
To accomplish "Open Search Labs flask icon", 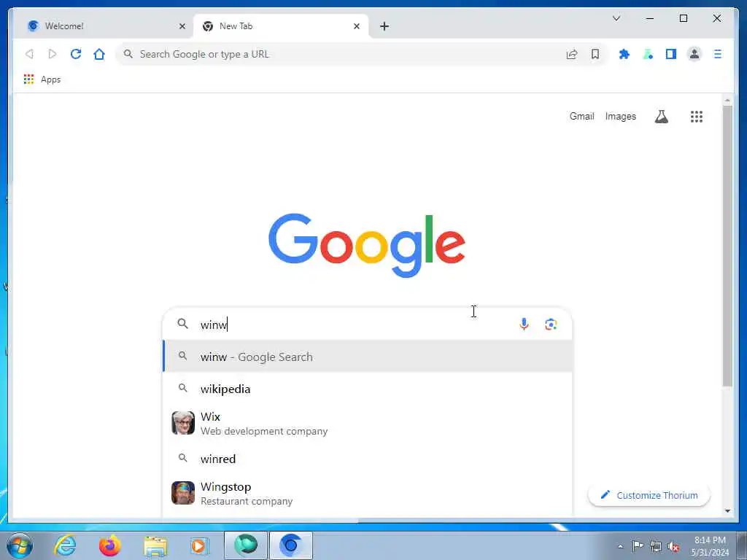I will click(x=661, y=117).
